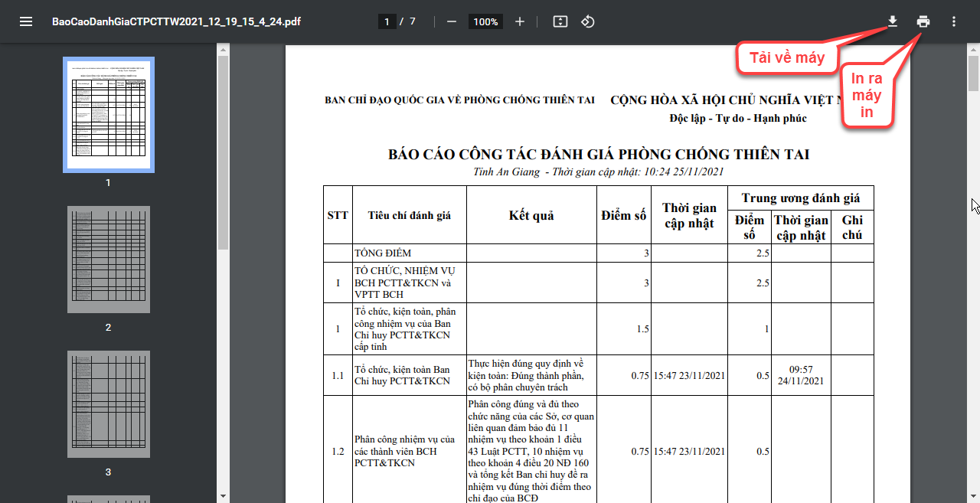Print the PDF document
The image size is (980, 503).
coord(923,21)
